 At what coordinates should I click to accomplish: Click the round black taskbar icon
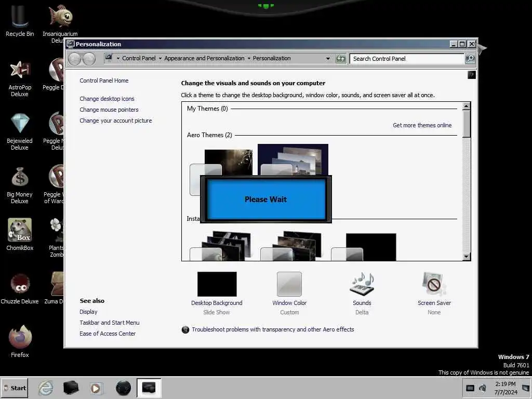click(123, 388)
